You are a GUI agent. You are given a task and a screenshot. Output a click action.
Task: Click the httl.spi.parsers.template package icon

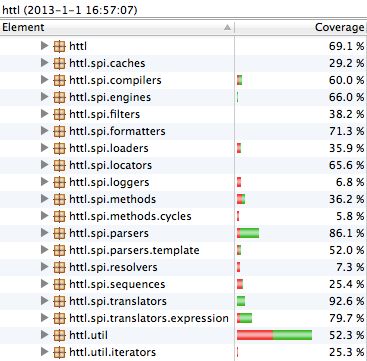click(x=59, y=250)
